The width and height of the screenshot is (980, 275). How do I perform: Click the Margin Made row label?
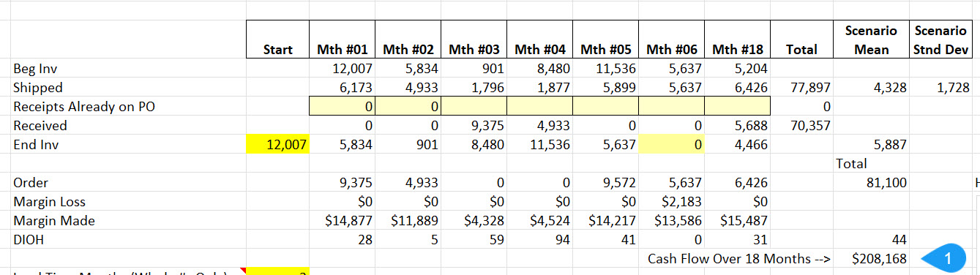[53, 221]
